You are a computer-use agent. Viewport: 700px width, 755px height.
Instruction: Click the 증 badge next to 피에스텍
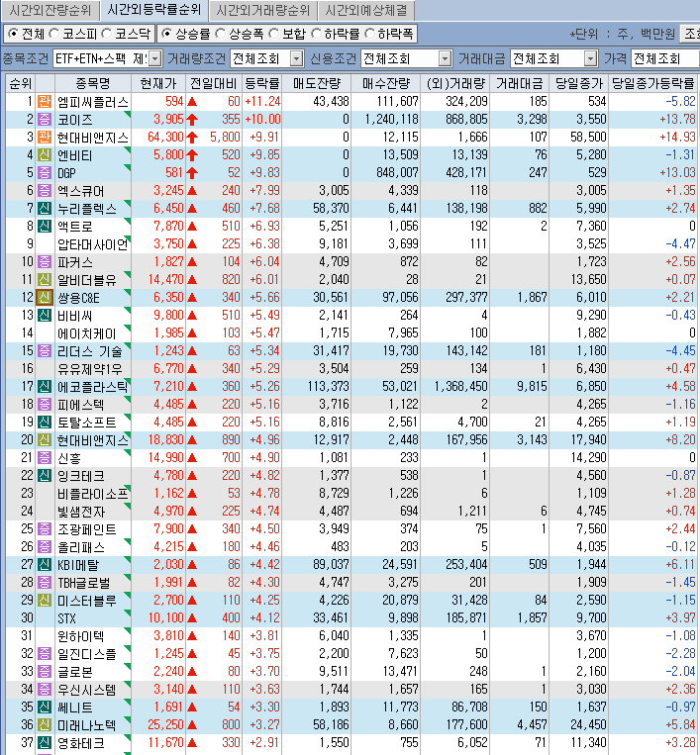[x=45, y=405]
